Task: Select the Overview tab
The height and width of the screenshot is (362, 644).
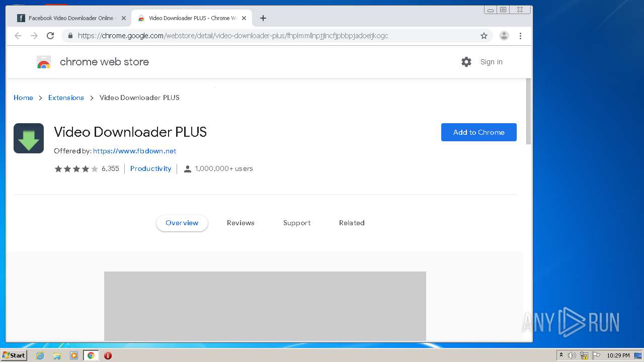Action: tap(182, 223)
